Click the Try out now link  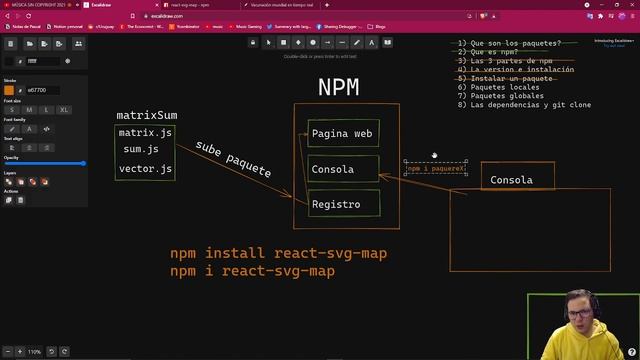click(614, 45)
